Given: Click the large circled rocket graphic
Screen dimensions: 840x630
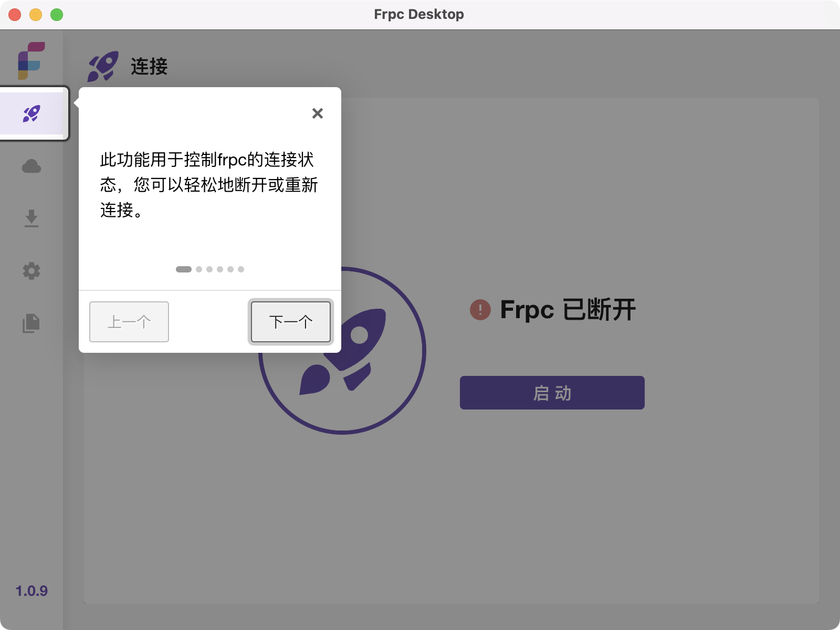Looking at the screenshot, I should 342,351.
